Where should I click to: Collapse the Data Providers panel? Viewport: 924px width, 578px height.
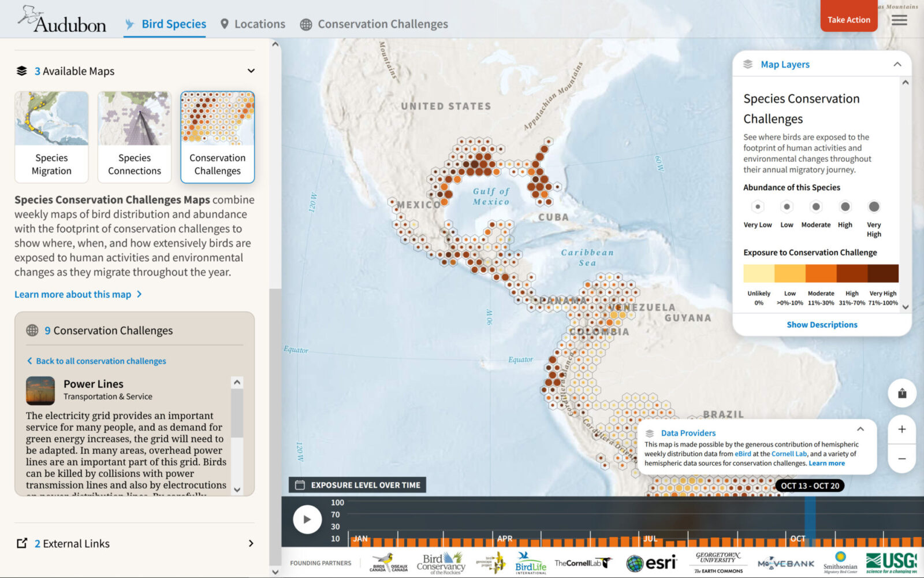click(860, 428)
